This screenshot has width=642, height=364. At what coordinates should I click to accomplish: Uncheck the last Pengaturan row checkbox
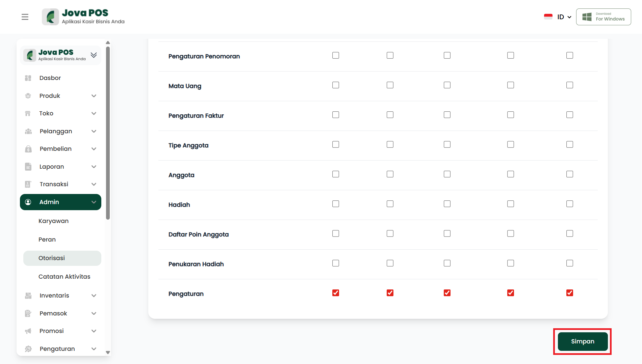[x=569, y=293]
